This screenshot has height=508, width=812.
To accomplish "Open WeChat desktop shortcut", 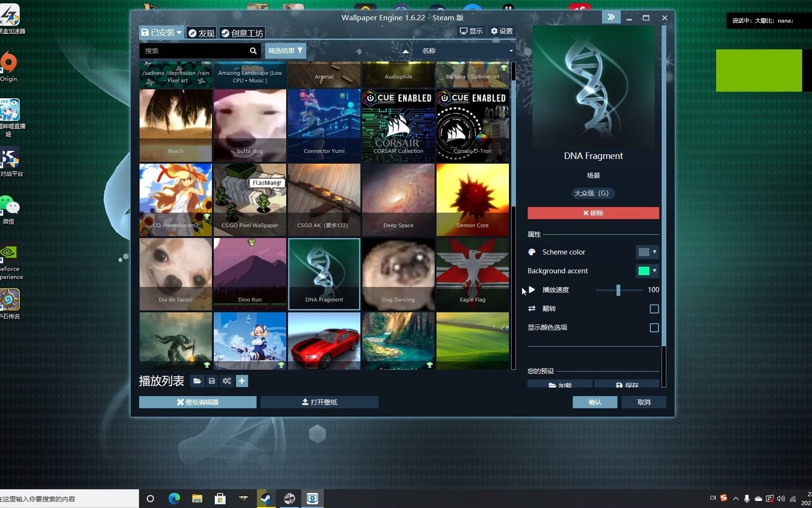I will 9,210.
